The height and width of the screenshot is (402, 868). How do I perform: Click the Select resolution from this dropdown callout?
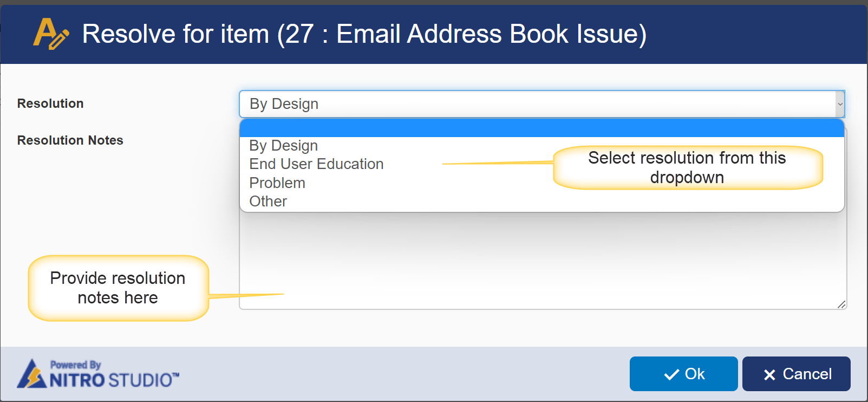coord(687,167)
